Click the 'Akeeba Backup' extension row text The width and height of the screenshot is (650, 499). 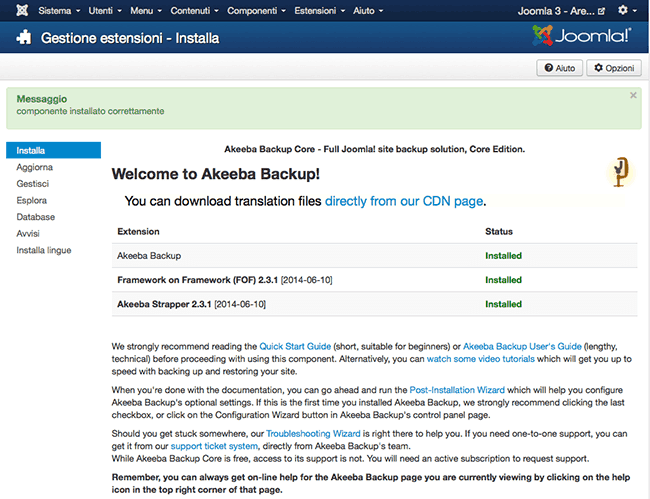coord(149,256)
